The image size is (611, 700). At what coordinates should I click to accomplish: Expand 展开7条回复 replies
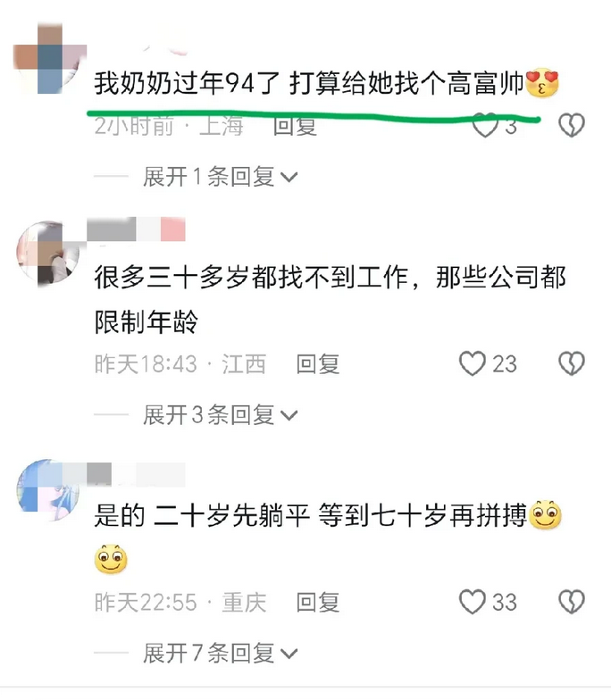(220, 654)
